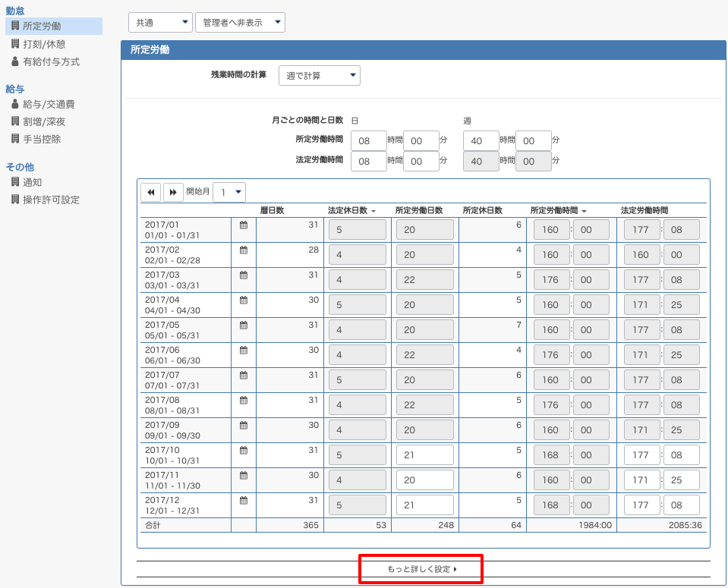
Task: Click the 暦日数 column header
Action: pyautogui.click(x=272, y=210)
